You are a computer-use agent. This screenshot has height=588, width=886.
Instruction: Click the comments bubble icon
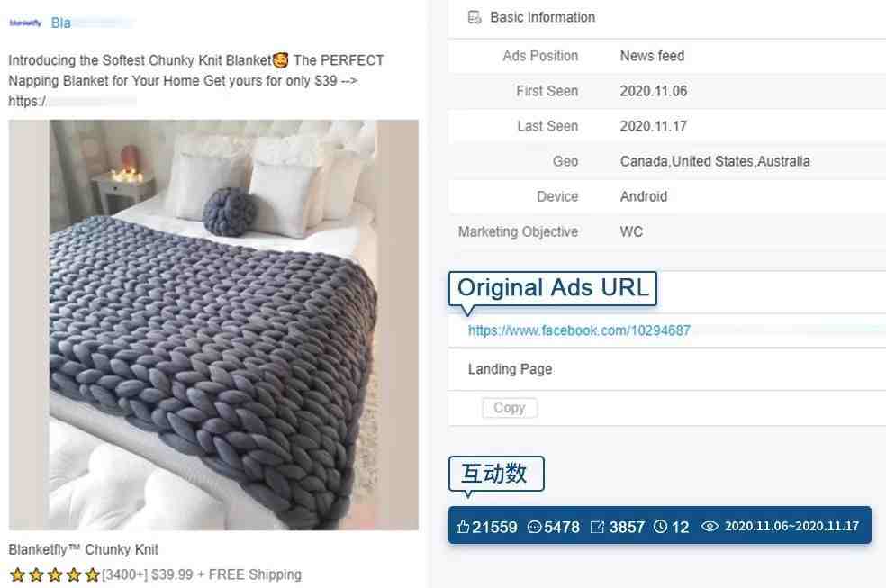tap(533, 527)
